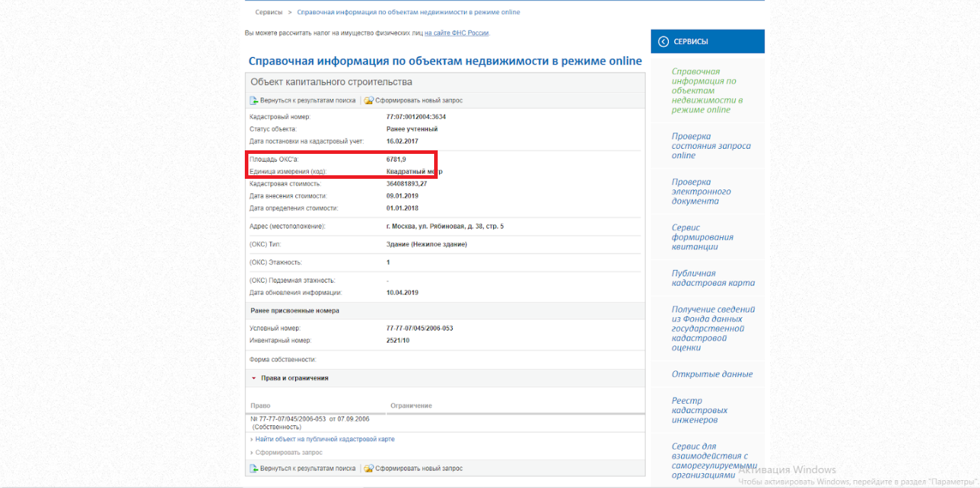This screenshot has height=488, width=980.
Task: Open the breadcrumb Справочная информация по объектам недвижимости
Action: click(409, 12)
